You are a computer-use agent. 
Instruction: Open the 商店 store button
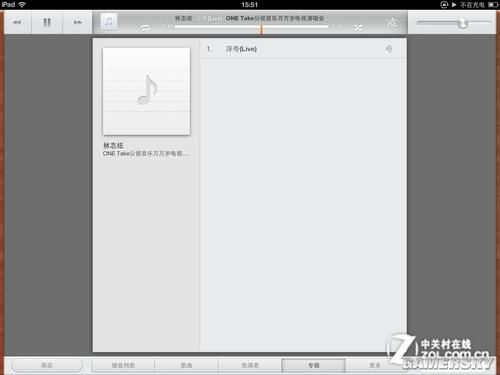tap(47, 365)
